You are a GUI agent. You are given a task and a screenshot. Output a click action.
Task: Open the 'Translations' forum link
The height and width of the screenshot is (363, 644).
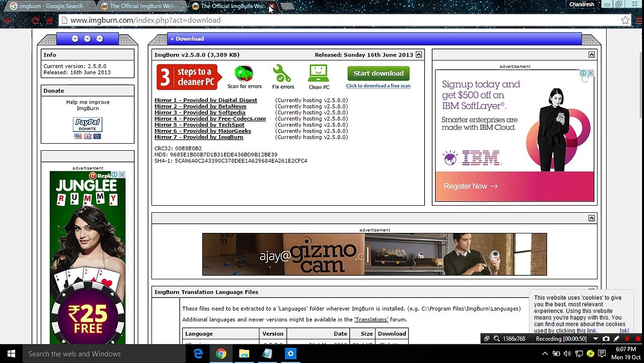[371, 320]
